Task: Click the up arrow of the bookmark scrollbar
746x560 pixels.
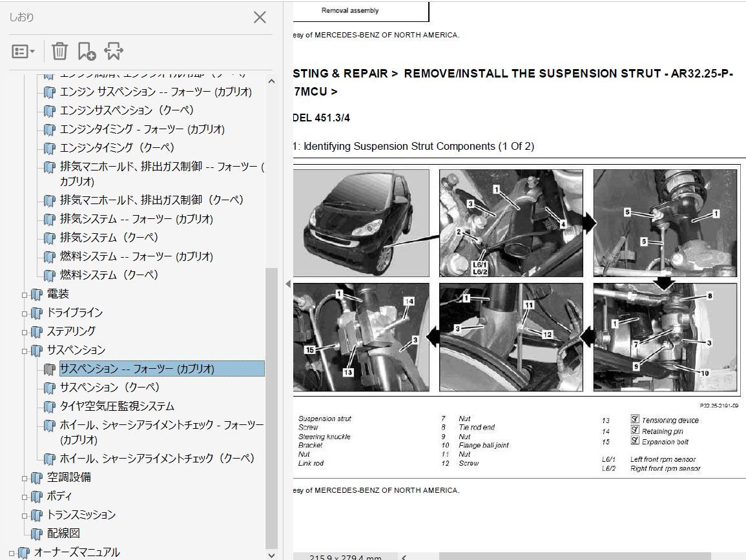Action: point(271,79)
